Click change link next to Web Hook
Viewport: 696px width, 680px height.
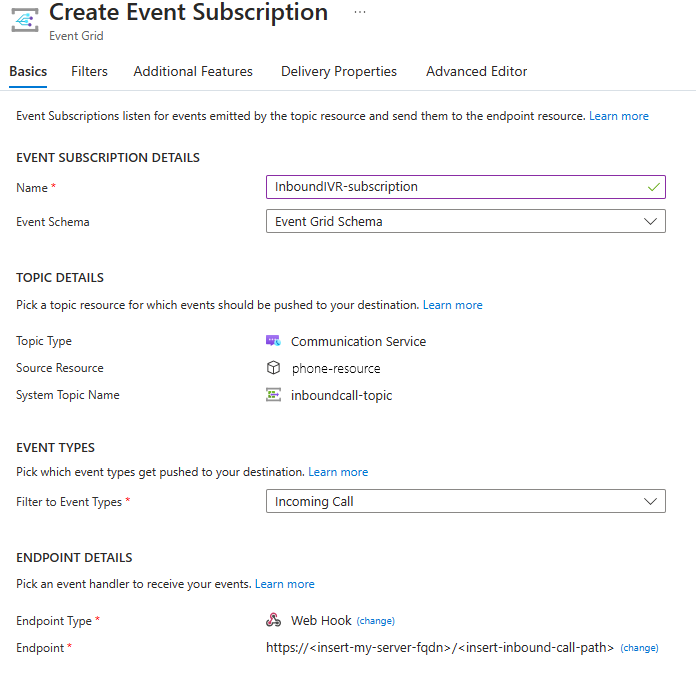point(376,621)
